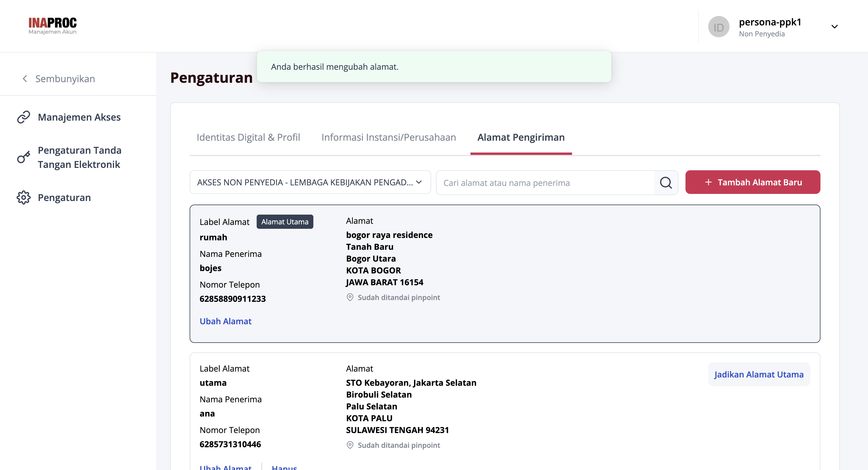
Task: Click the ID profile avatar
Action: click(718, 27)
